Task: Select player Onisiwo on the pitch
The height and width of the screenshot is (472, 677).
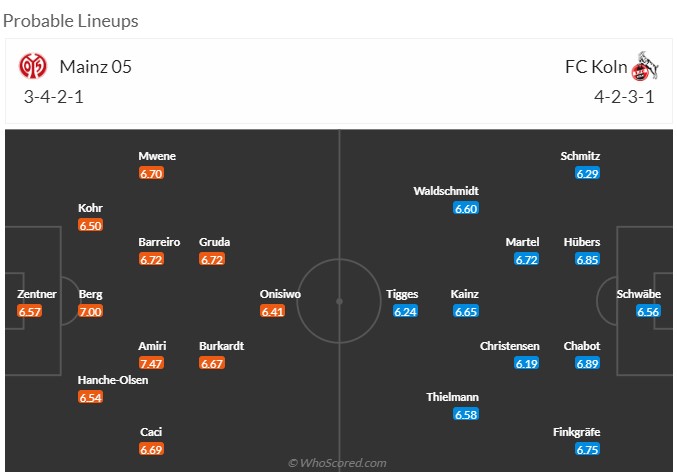Action: click(280, 294)
